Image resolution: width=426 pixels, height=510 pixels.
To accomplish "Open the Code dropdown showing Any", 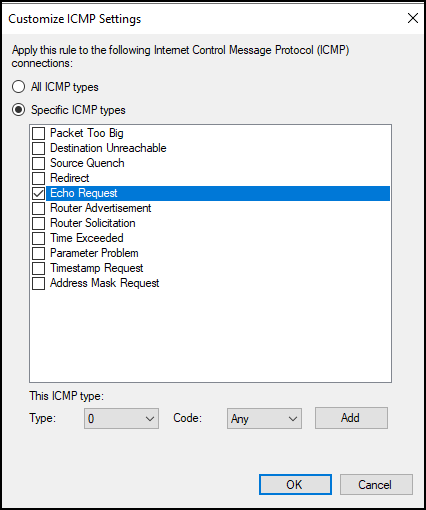I will (x=264, y=418).
